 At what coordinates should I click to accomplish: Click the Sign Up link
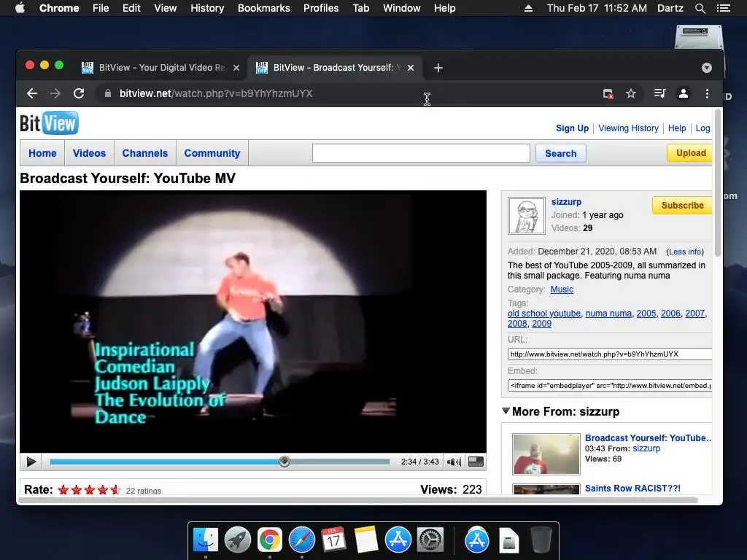(x=572, y=128)
